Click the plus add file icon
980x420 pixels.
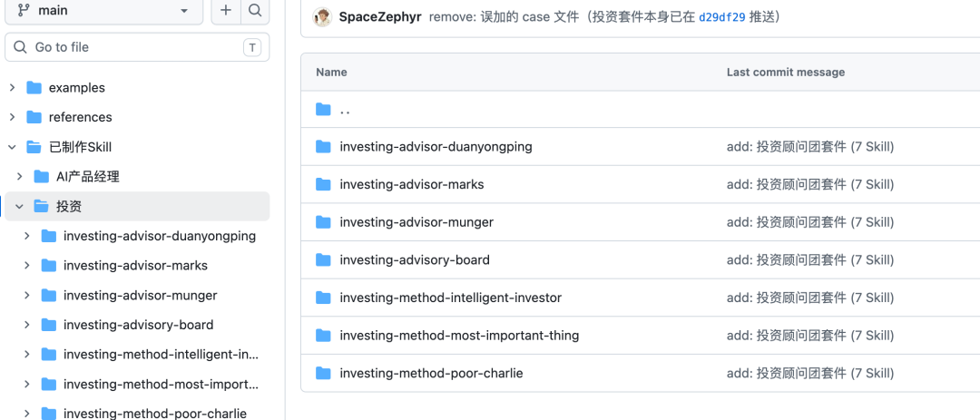click(x=226, y=11)
